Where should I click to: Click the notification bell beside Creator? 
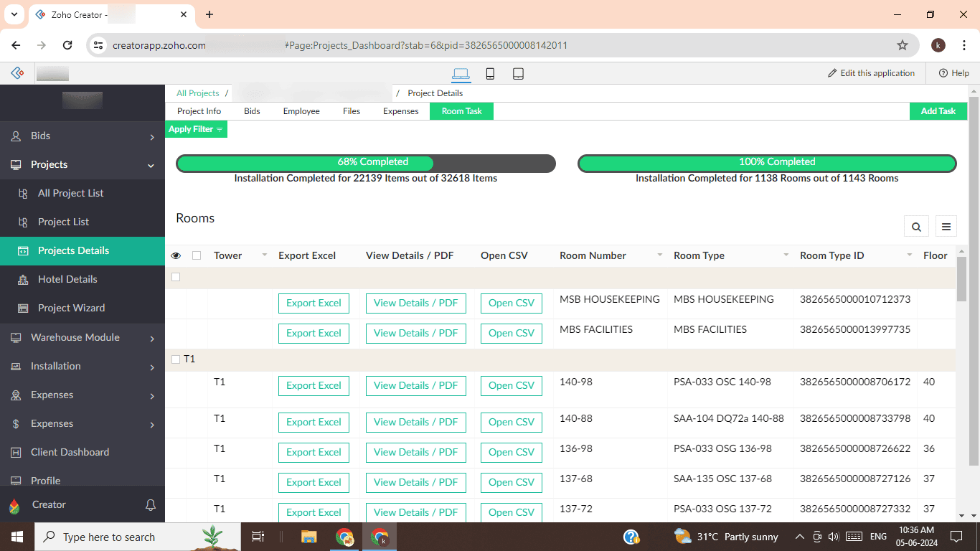point(151,504)
